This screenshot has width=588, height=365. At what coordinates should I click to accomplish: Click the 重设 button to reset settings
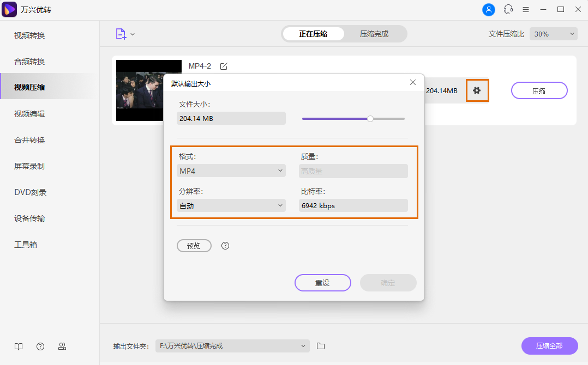322,283
